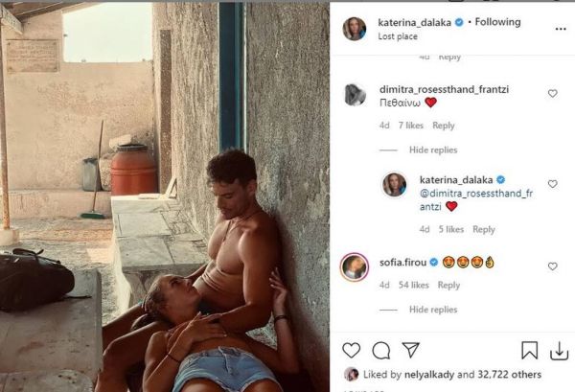Hide replies under dimitra_rosessthand_frantzi's comment
575x392 pixels.
(433, 150)
